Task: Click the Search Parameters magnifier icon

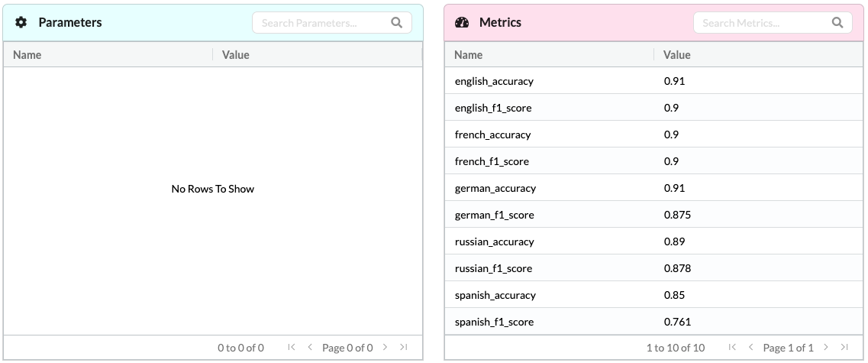Action: point(397,23)
